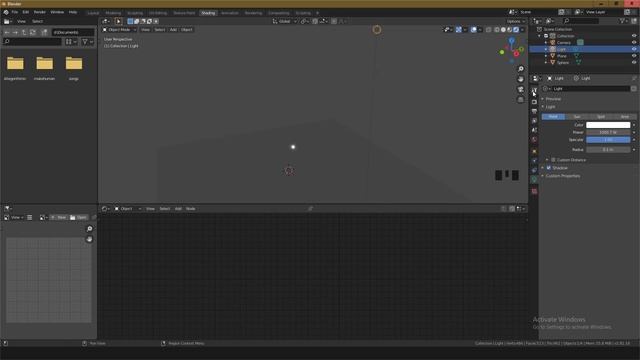Image resolution: width=640 pixels, height=360 pixels.
Task: Open Global transform orientation dropdown
Action: (x=284, y=21)
